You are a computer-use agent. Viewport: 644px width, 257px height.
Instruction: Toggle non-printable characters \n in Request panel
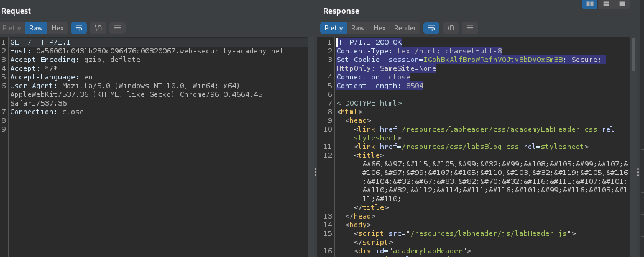98,28
